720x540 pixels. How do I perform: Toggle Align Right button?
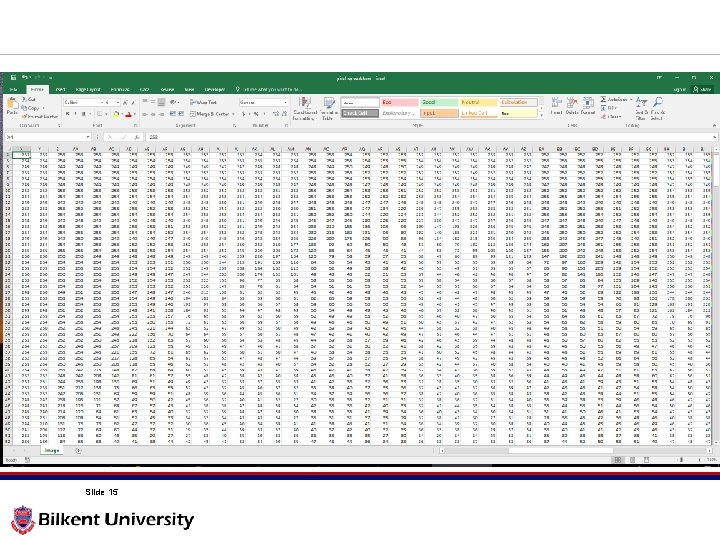click(161, 114)
